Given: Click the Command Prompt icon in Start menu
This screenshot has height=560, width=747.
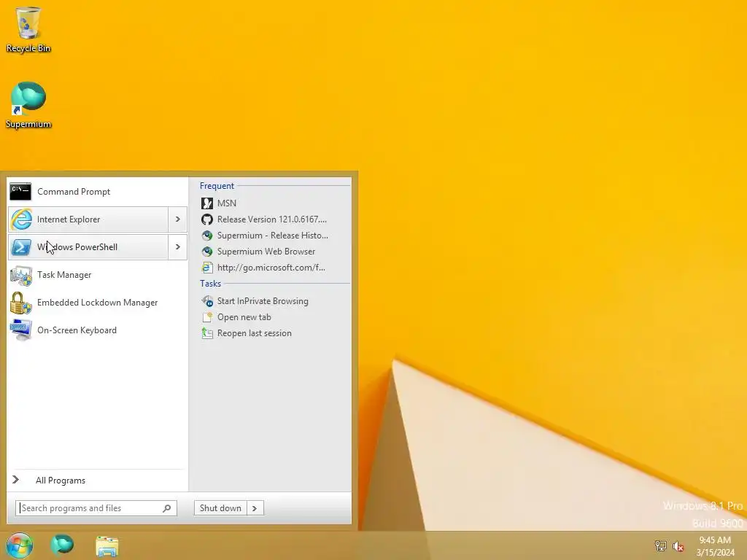Looking at the screenshot, I should tap(20, 192).
